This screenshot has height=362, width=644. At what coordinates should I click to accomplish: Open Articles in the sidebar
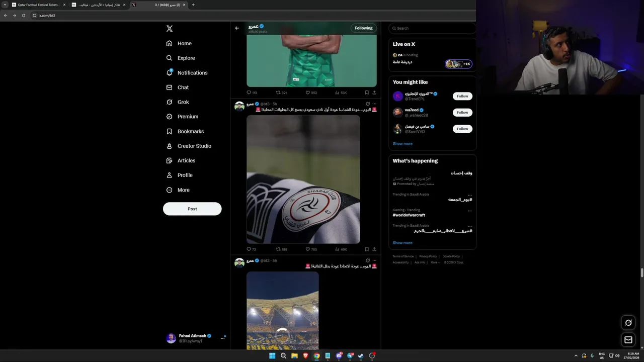[181, 160]
